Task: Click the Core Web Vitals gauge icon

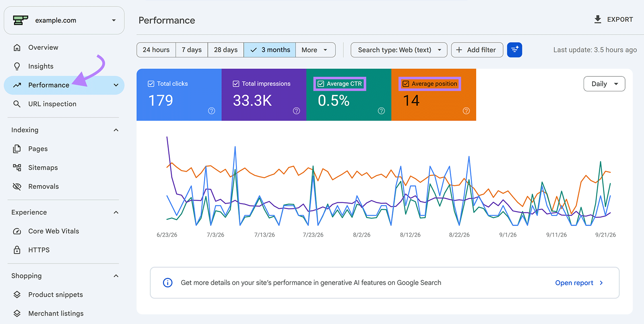Action: click(17, 231)
